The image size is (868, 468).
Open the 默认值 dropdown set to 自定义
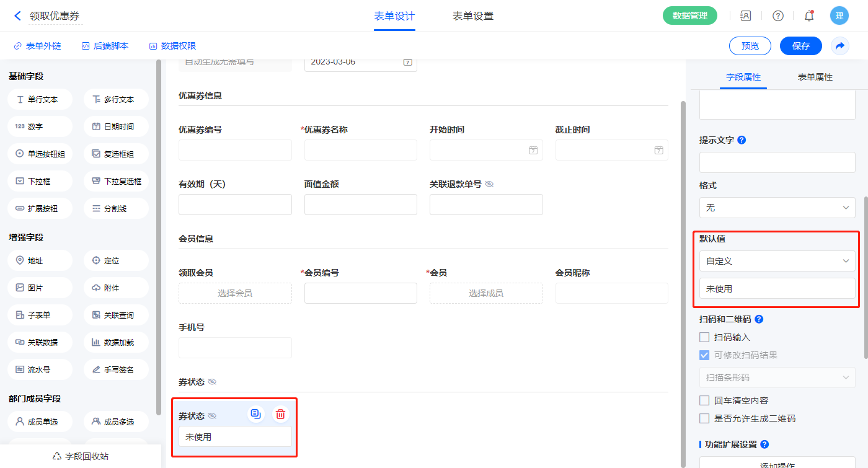[777, 261]
